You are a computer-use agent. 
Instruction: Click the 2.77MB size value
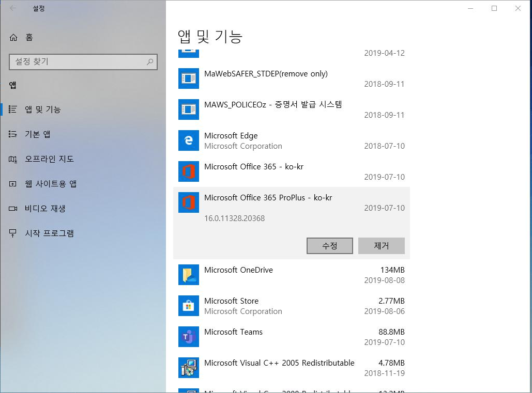click(x=391, y=301)
